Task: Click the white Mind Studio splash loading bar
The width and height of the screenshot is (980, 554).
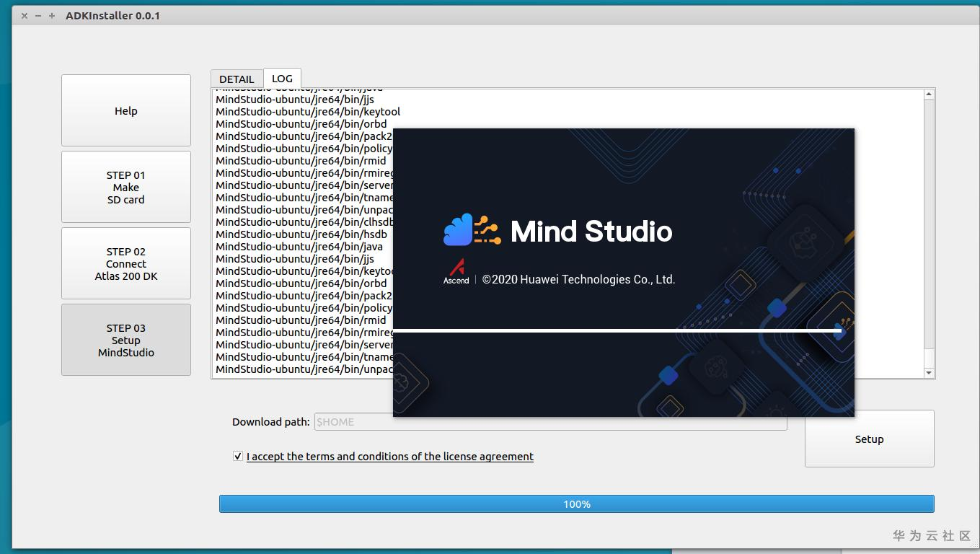Action: click(x=617, y=330)
